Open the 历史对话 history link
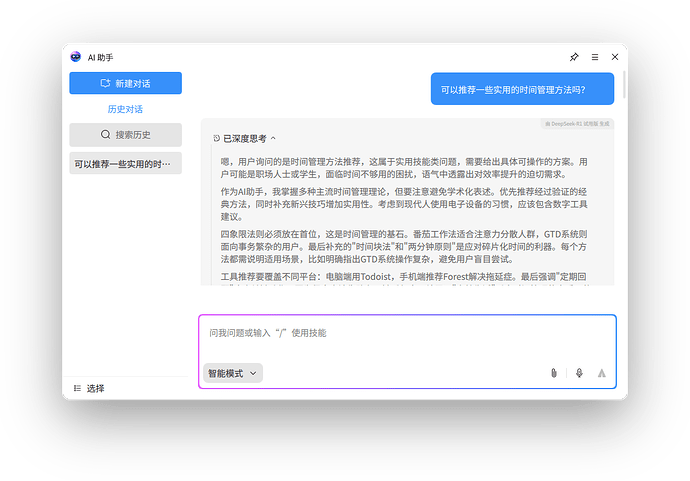The width and height of the screenshot is (690, 481). click(x=125, y=109)
